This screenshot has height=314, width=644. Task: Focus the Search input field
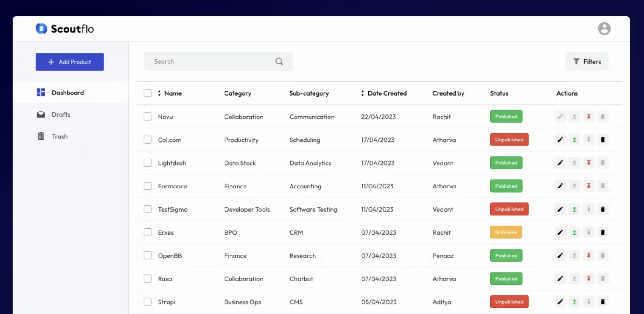(x=218, y=61)
